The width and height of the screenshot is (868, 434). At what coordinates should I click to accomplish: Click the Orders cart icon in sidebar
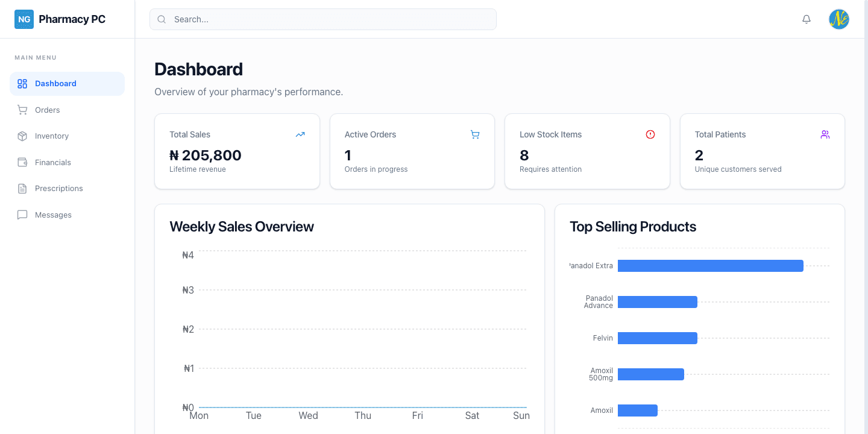(x=22, y=110)
